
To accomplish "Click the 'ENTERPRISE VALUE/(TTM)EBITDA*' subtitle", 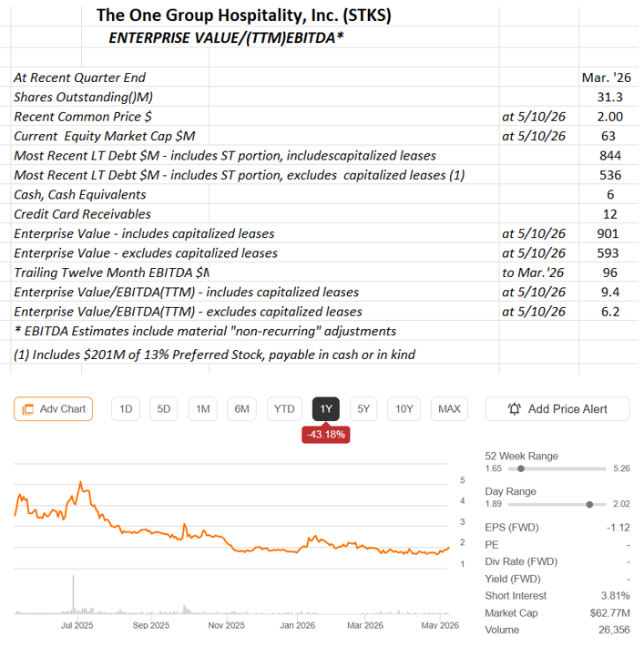I will (x=228, y=38).
